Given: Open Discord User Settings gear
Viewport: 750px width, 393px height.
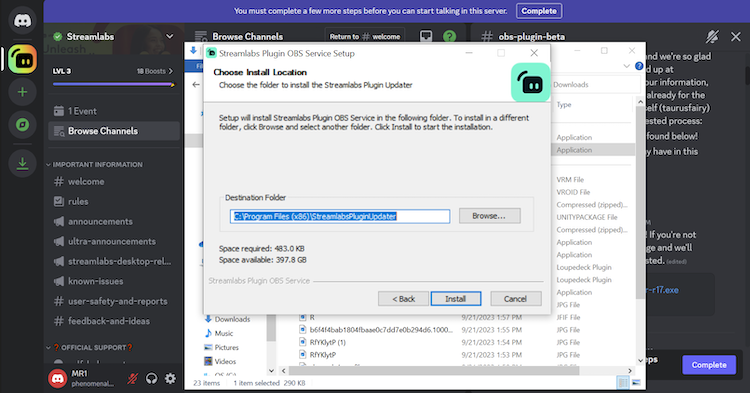Looking at the screenshot, I should (x=170, y=379).
